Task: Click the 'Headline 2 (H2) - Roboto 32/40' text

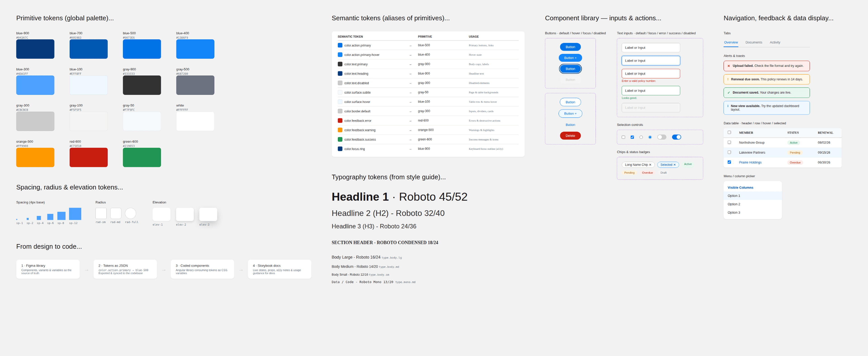Action: (388, 213)
